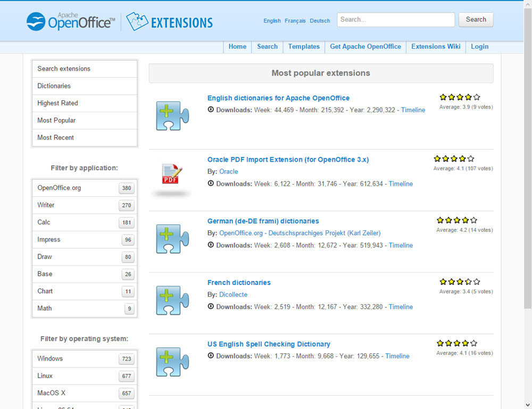Select Dictionaries in sidebar menu
Viewport: 532px width, 409px height.
(x=85, y=86)
